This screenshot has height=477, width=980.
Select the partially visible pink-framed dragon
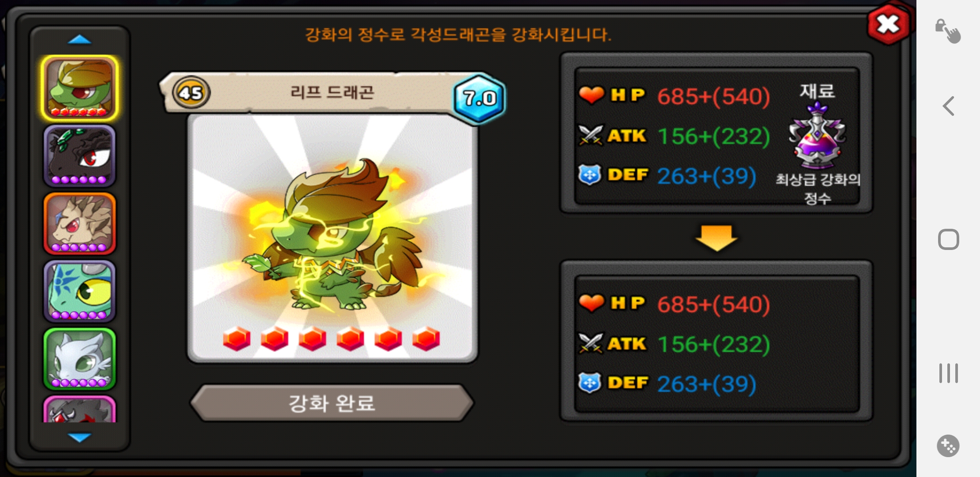(x=79, y=409)
